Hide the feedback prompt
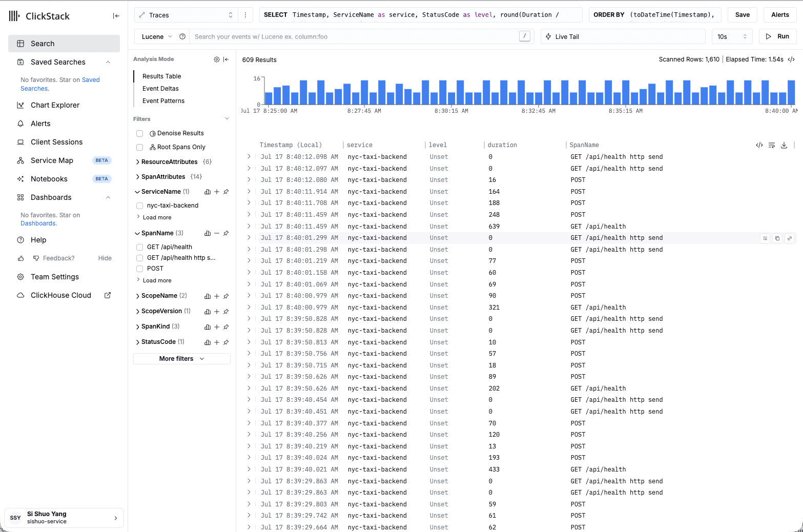Screen dimensions: 803x532 (105, 258)
